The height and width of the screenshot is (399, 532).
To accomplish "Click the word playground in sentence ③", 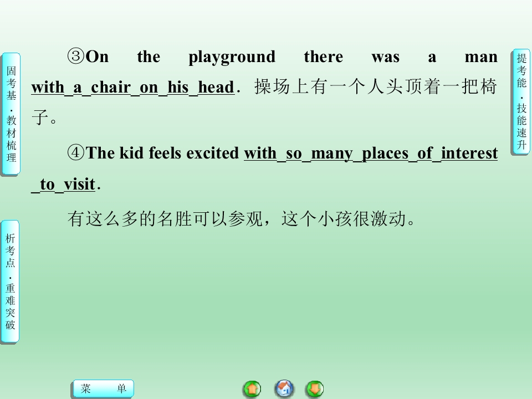I will click(x=232, y=57).
